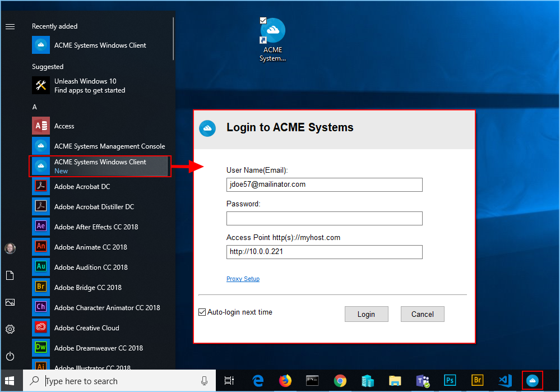
Task: Open Adobe Acrobat DC
Action: click(99, 187)
